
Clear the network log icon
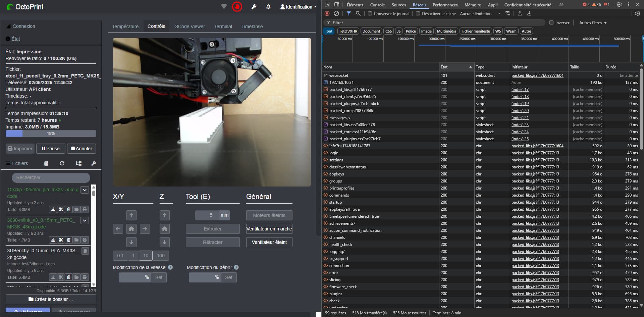pyautogui.click(x=336, y=13)
